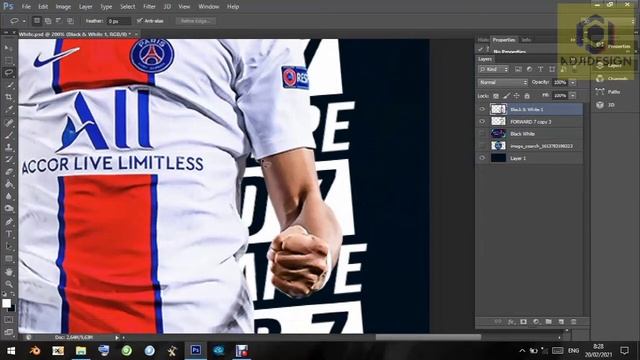Hide Layer 1 visibility eye
This screenshot has width=640, height=360.
(482, 158)
